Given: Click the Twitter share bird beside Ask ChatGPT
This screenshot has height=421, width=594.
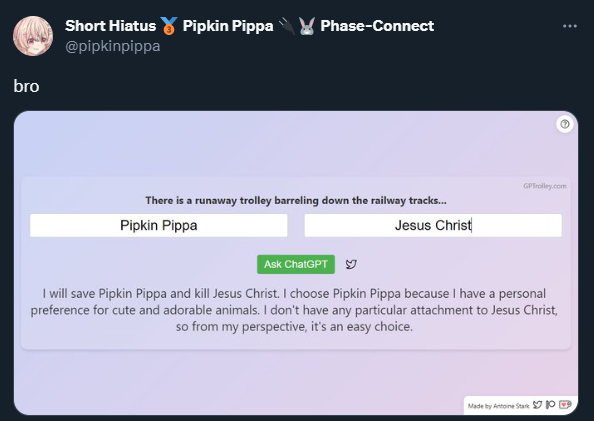Looking at the screenshot, I should (x=351, y=264).
